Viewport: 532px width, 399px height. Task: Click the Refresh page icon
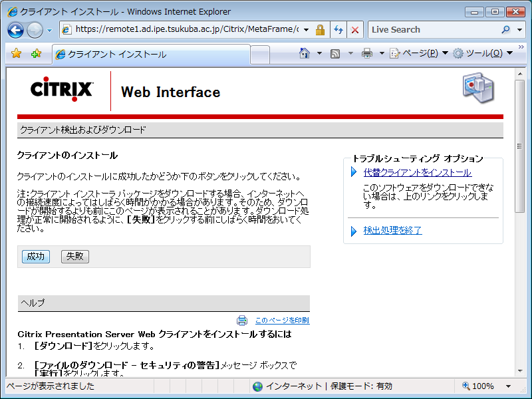[338, 30]
